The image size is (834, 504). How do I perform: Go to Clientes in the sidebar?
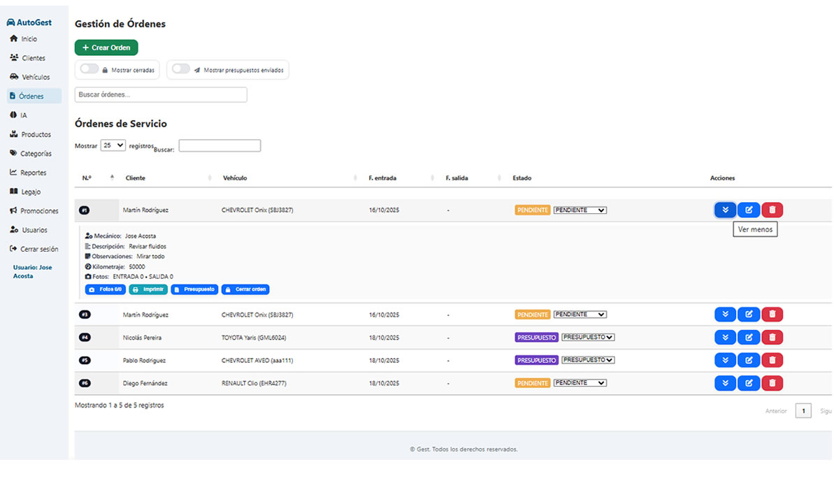[x=33, y=58]
